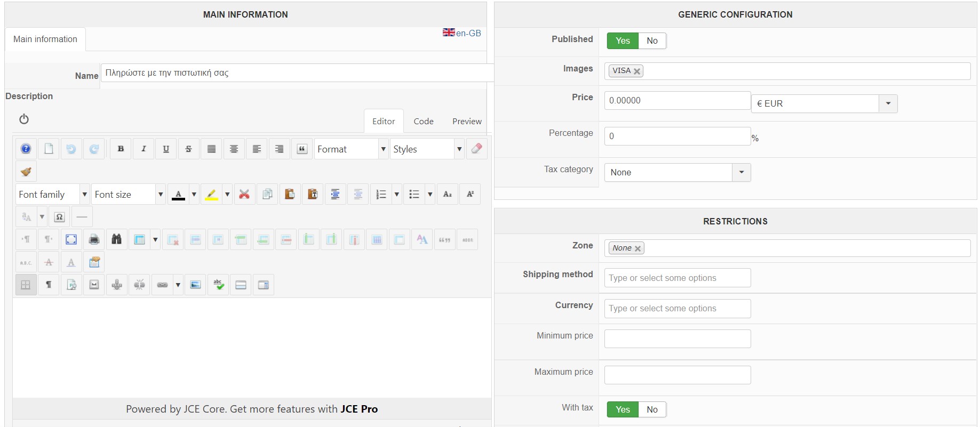Click the spellcheck abc icon

[218, 285]
